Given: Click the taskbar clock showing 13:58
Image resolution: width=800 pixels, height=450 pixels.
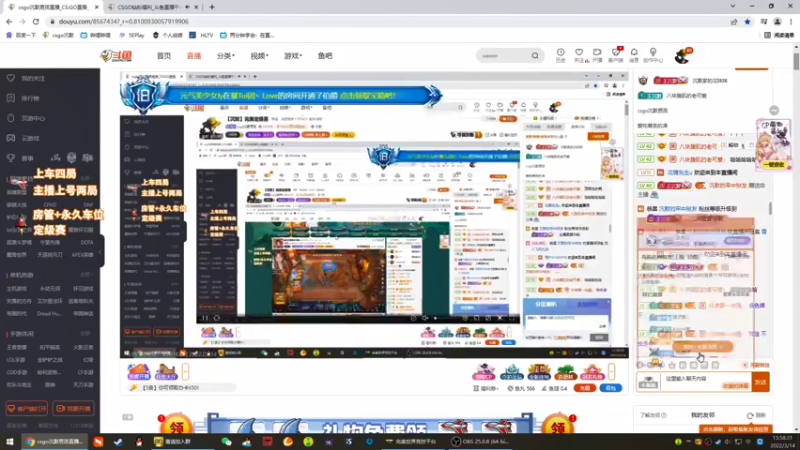Looking at the screenshot, I should click(785, 441).
